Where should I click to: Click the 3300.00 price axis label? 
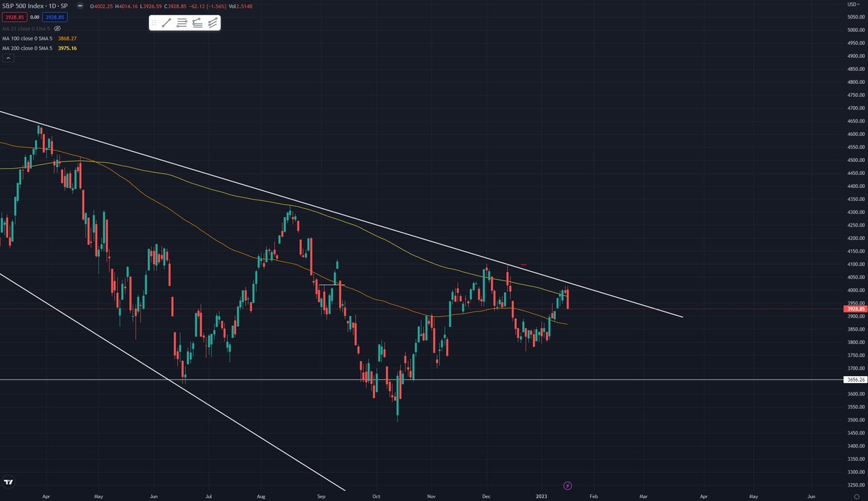[855, 472]
